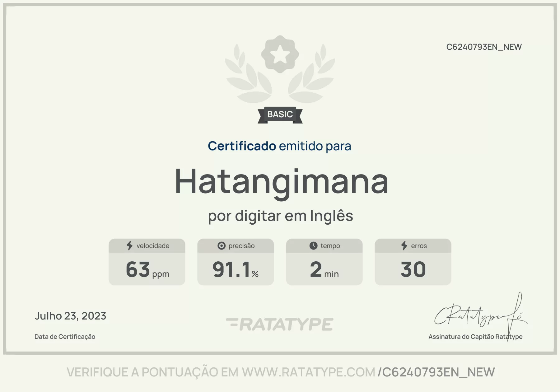This screenshot has height=392, width=560.
Task: Select the time value 2 min
Action: [x=324, y=269]
